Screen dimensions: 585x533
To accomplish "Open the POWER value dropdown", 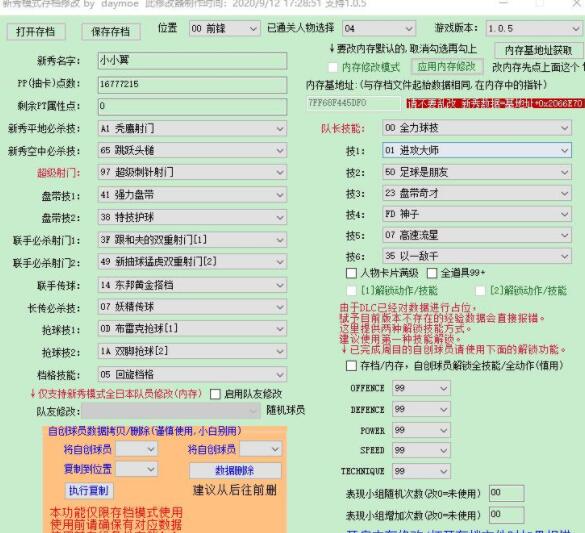I will [x=421, y=430].
